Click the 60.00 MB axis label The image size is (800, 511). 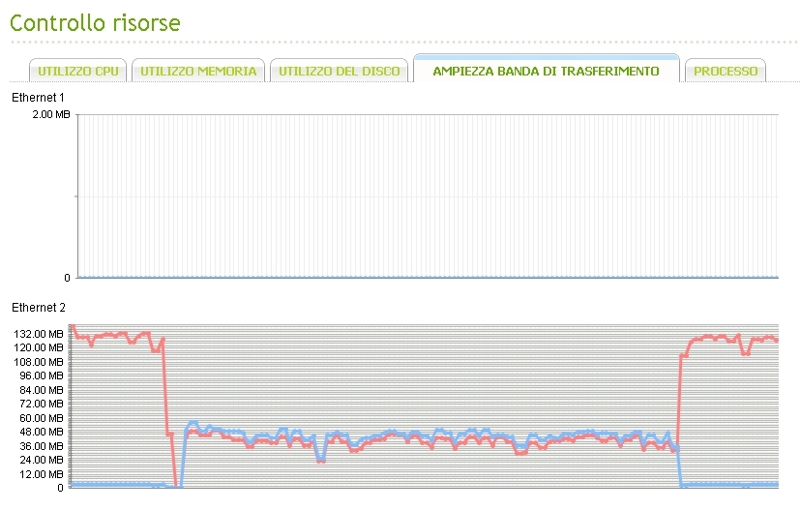(x=42, y=418)
